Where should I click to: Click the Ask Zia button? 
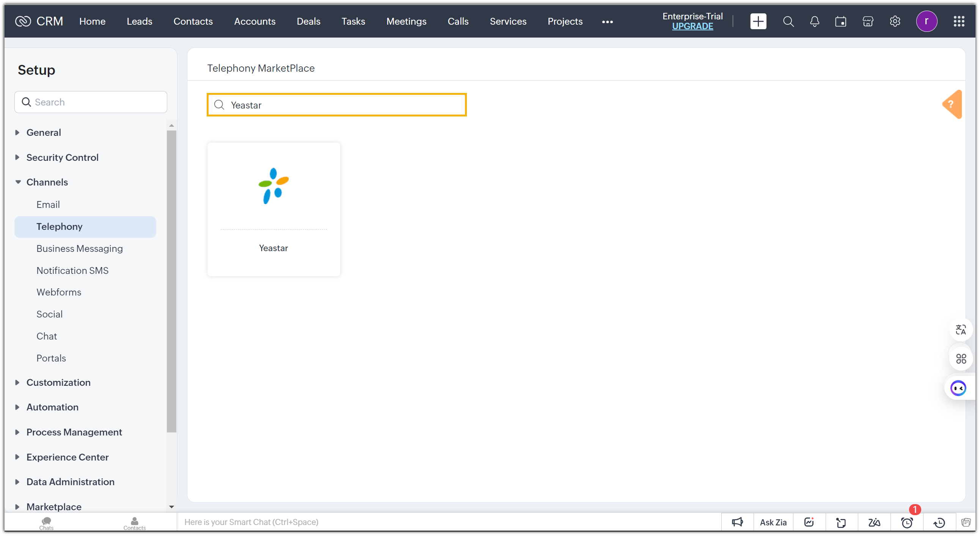(773, 522)
